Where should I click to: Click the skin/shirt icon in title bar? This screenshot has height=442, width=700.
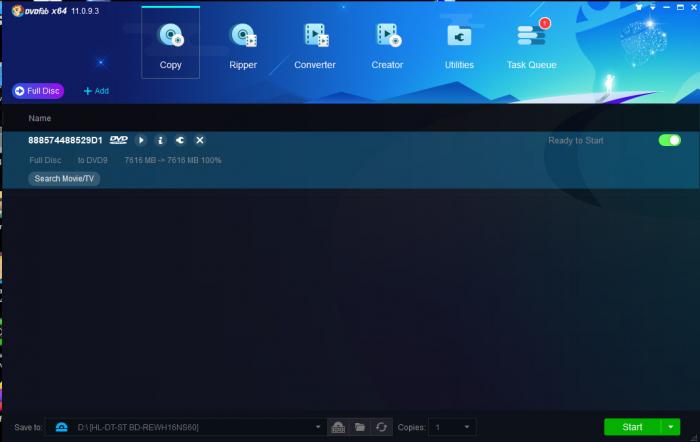point(639,7)
